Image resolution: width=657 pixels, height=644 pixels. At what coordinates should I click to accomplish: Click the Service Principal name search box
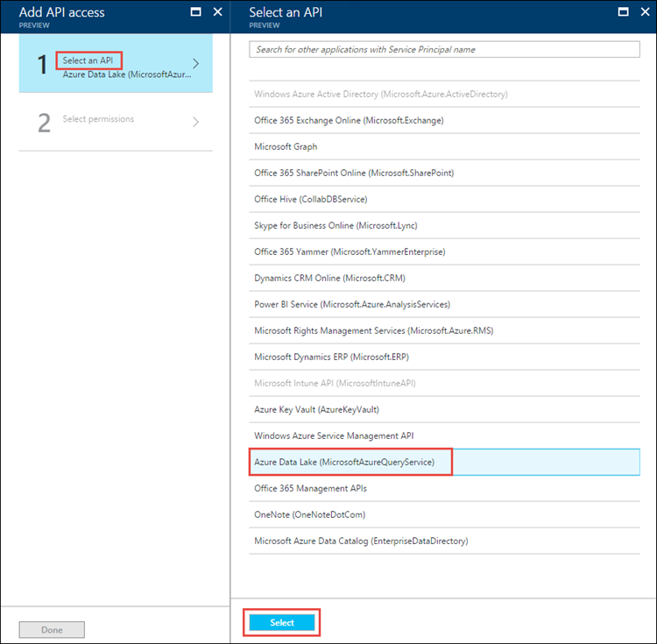(x=444, y=49)
